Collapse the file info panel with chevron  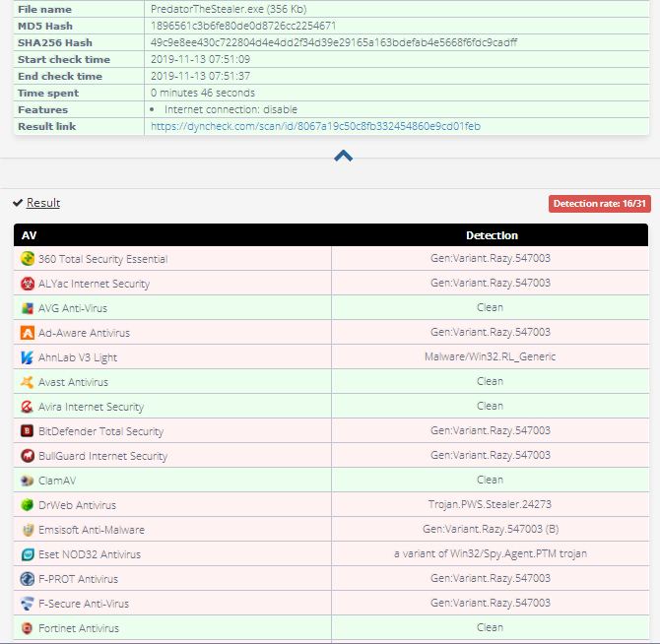[344, 156]
